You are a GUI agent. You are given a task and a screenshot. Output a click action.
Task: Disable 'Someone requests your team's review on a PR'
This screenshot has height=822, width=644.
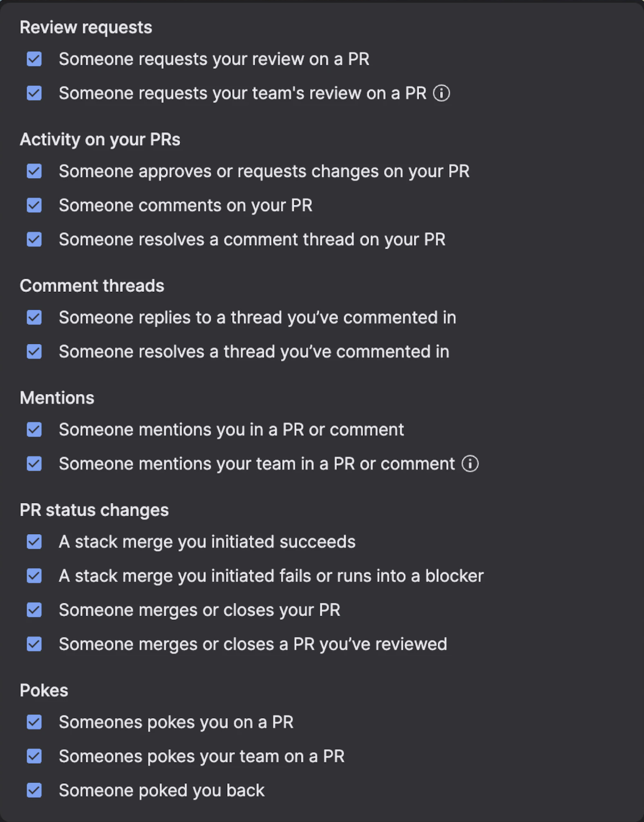(34, 93)
